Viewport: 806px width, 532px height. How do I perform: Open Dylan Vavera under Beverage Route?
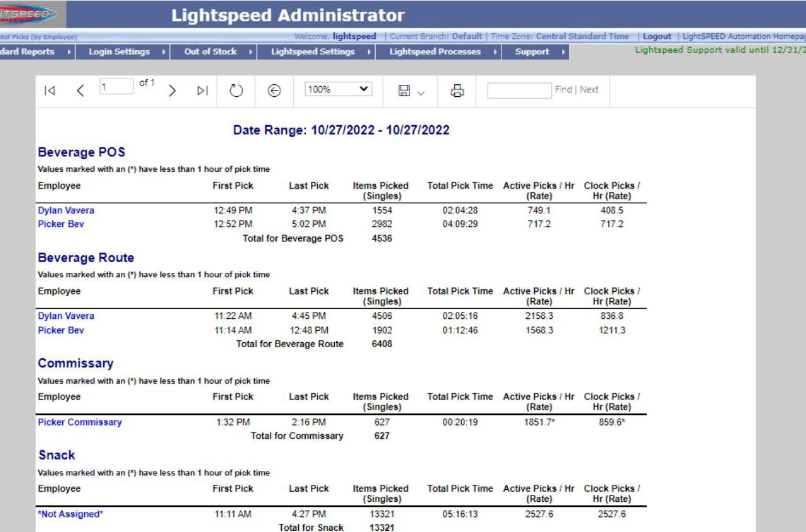pyautogui.click(x=66, y=316)
